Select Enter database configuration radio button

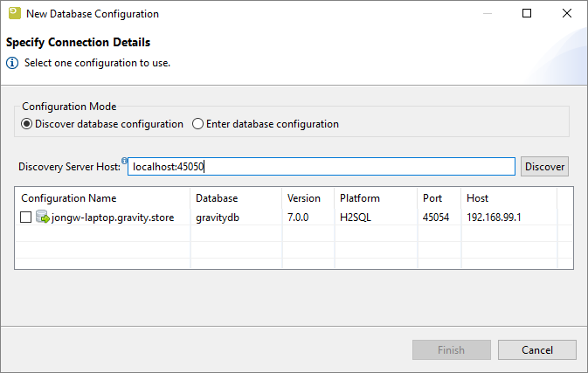(x=197, y=124)
